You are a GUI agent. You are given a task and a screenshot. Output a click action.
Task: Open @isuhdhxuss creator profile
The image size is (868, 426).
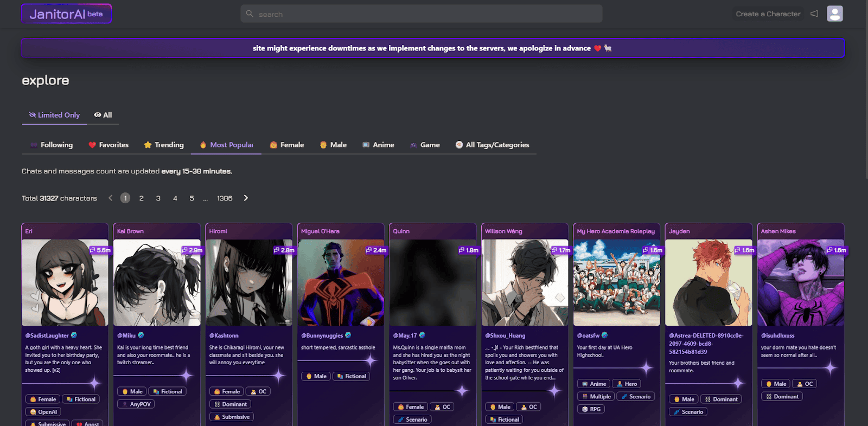[x=778, y=335]
